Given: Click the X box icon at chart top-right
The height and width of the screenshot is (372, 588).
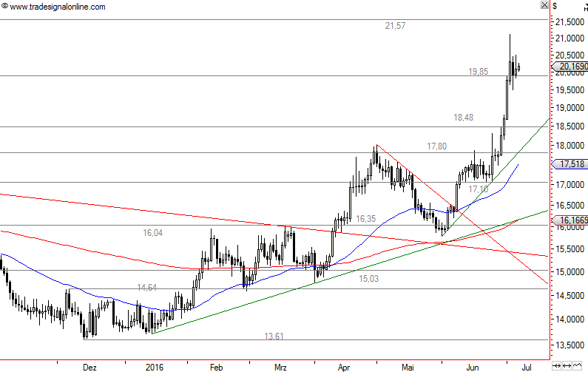Looking at the screenshot, I should 545,5.
